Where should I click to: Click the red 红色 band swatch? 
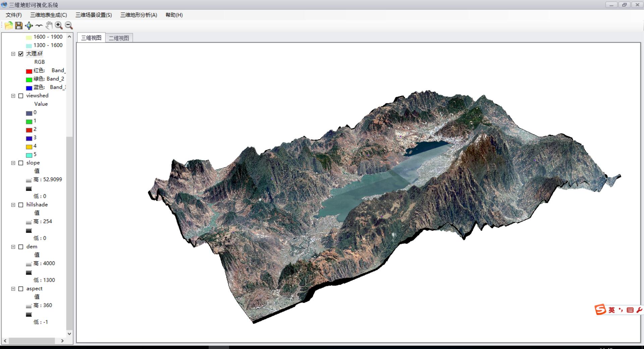[x=29, y=71]
